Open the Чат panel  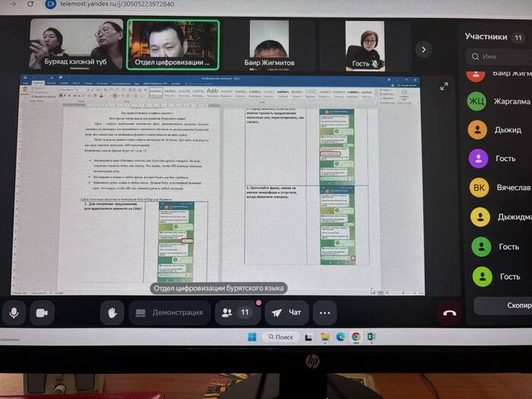click(287, 312)
